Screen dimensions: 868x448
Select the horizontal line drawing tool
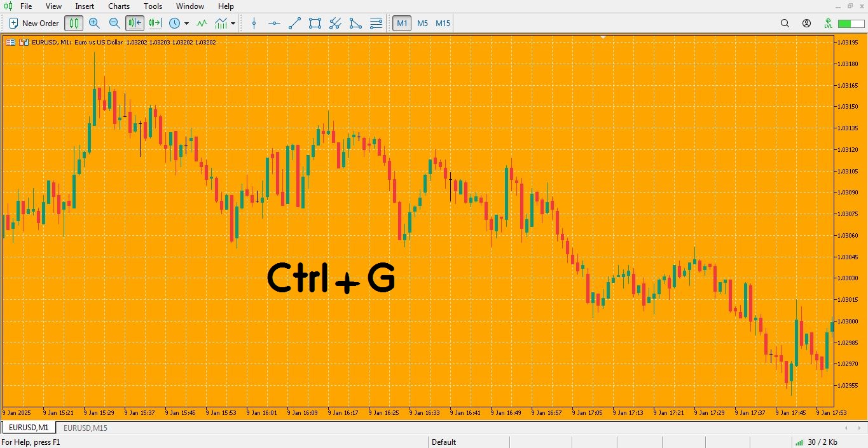point(274,24)
